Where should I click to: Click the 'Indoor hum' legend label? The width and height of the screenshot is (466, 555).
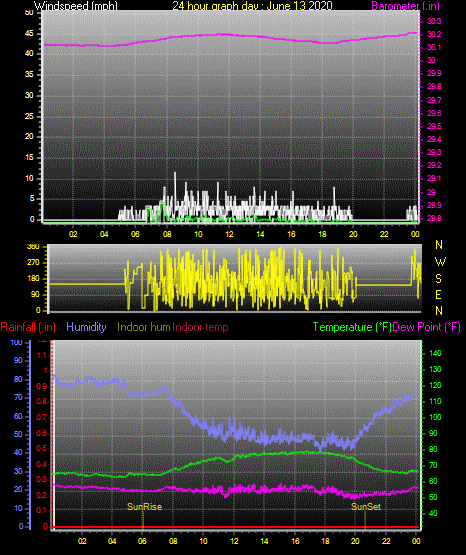click(144, 327)
